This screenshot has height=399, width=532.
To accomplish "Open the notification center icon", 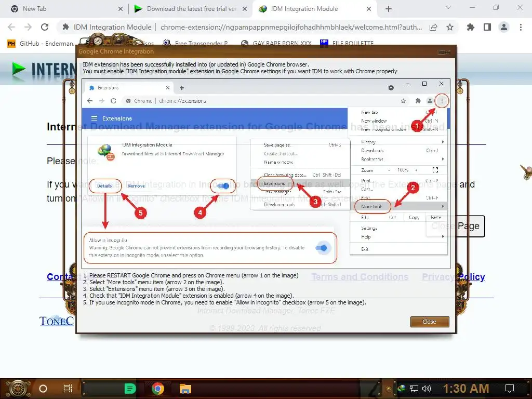I will pyautogui.click(x=510, y=389).
